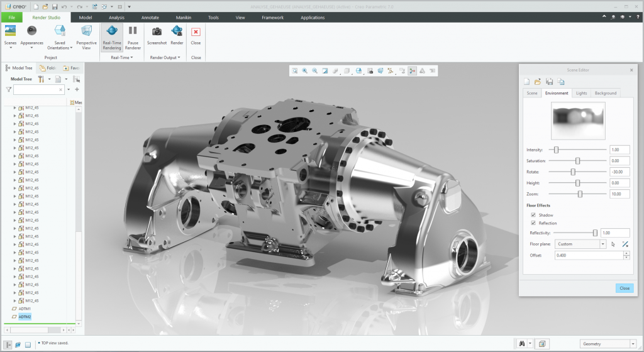Viewport: 644px width, 352px height.
Task: Open the File menu
Action: (x=12, y=18)
